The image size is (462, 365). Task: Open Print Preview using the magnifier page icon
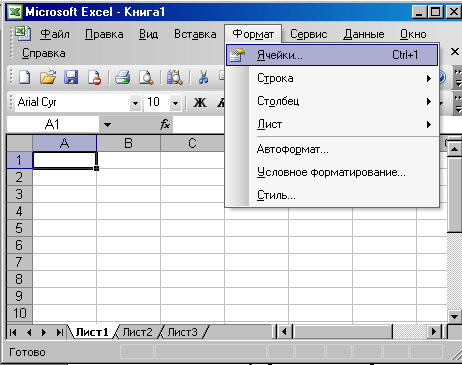146,77
